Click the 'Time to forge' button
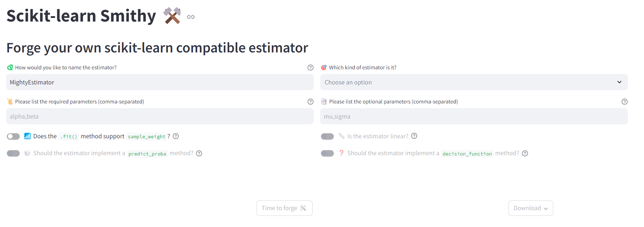 tap(284, 208)
